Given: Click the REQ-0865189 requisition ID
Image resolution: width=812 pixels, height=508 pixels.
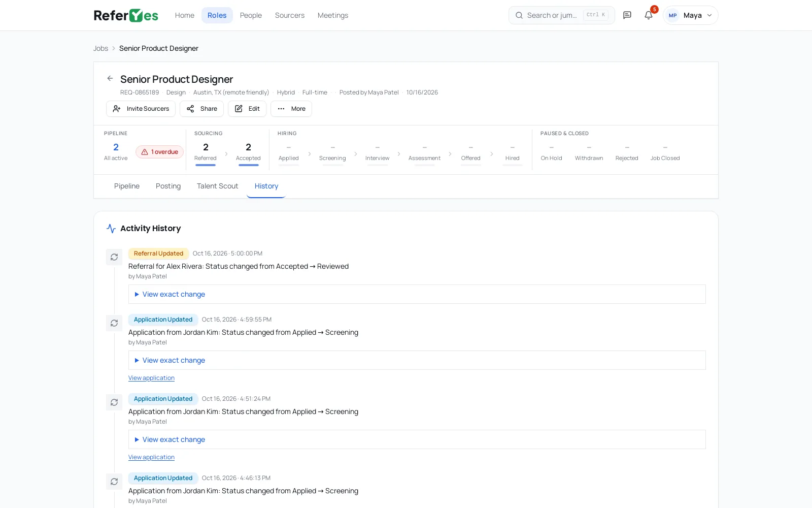Looking at the screenshot, I should tap(140, 92).
